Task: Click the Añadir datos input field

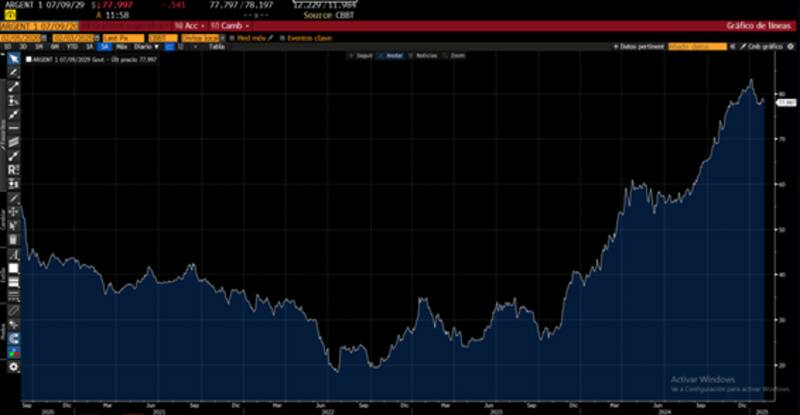Action: pyautogui.click(x=697, y=46)
